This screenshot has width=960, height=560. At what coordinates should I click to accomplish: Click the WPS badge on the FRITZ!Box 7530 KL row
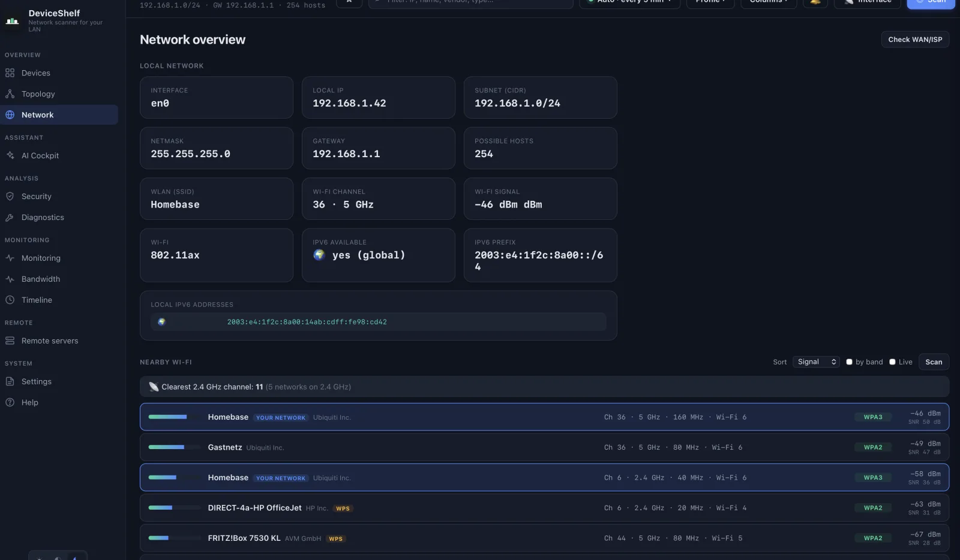coord(336,538)
